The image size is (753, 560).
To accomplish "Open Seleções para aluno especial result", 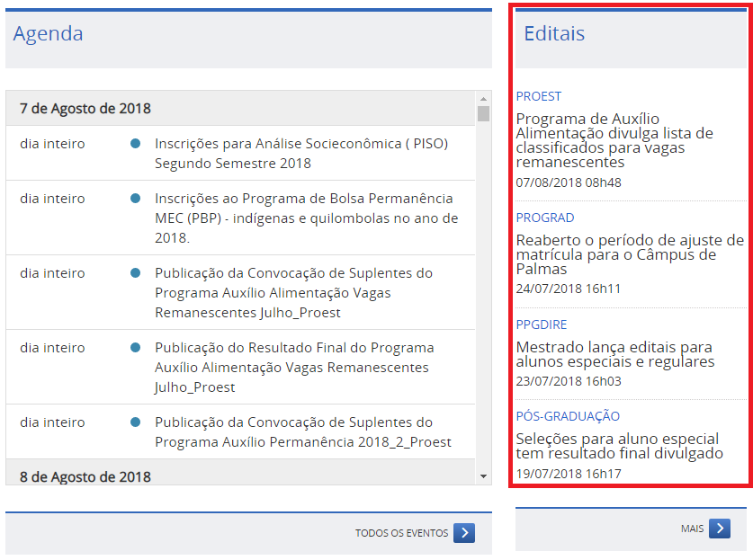I will tap(619, 446).
